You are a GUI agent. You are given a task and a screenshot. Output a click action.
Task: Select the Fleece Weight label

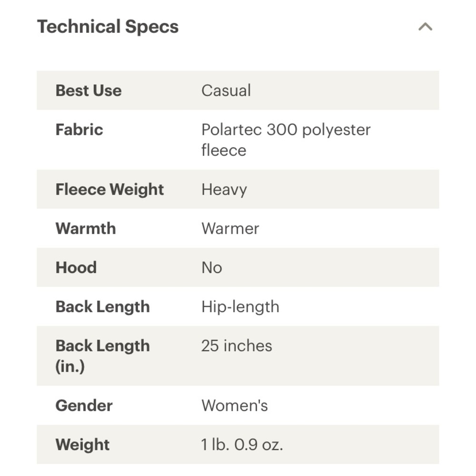tap(109, 189)
